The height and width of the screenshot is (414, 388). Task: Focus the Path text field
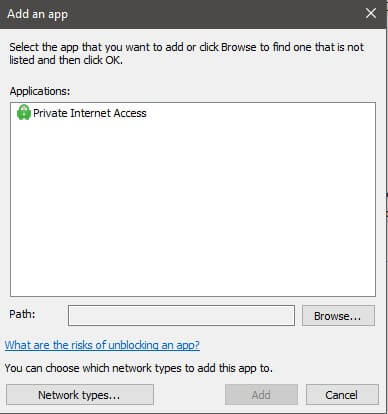click(x=181, y=315)
